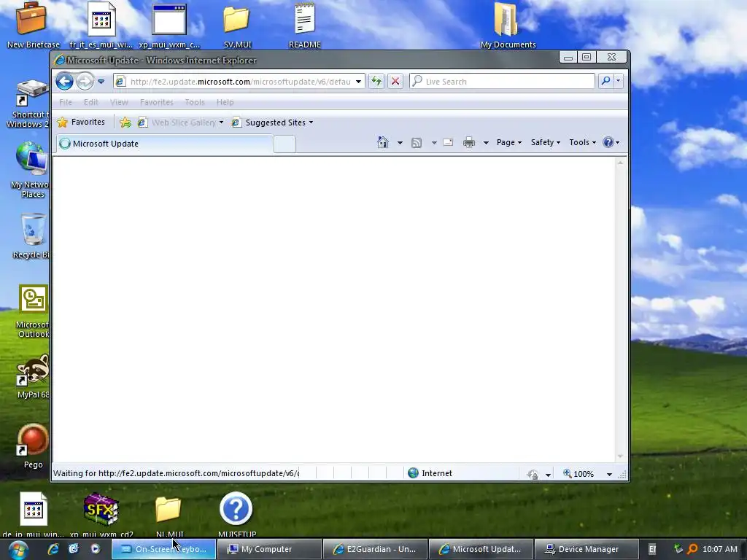This screenshot has width=747, height=560.
Task: Click the language bar EN indicator
Action: click(x=652, y=550)
